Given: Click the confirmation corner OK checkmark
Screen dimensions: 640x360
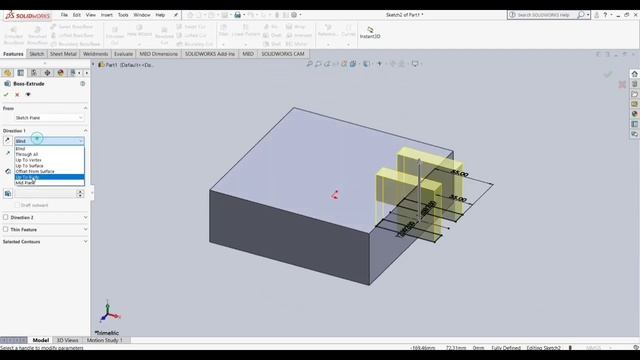Looking at the screenshot, I should (608, 74).
